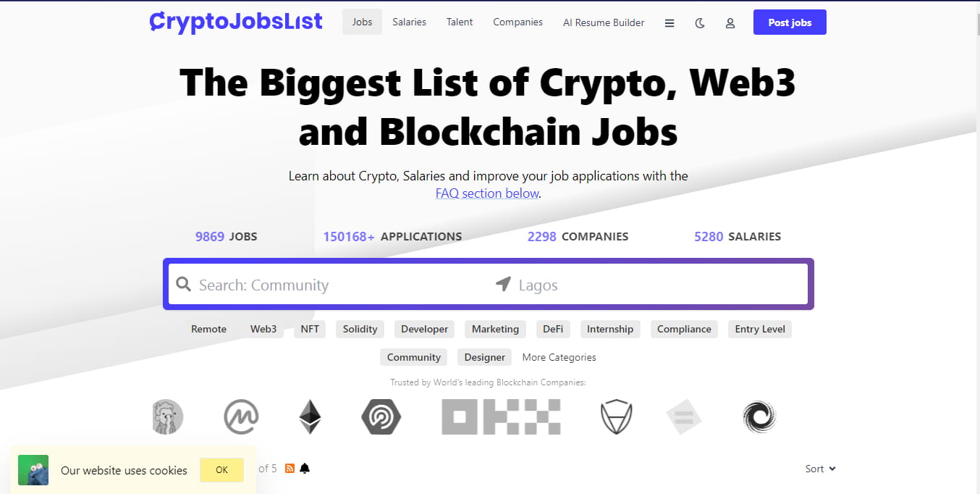Screen dimensions: 980x494
Task: Click the Ethereum company logo
Action: click(310, 417)
